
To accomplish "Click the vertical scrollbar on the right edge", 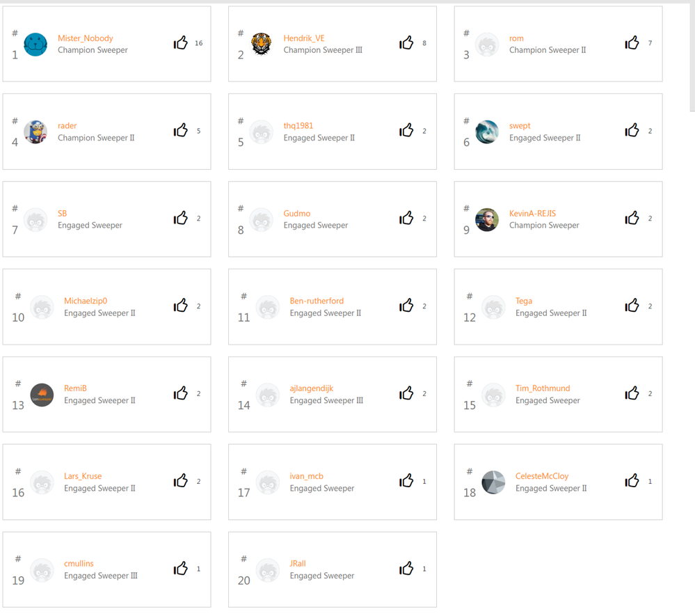I will (692, 56).
